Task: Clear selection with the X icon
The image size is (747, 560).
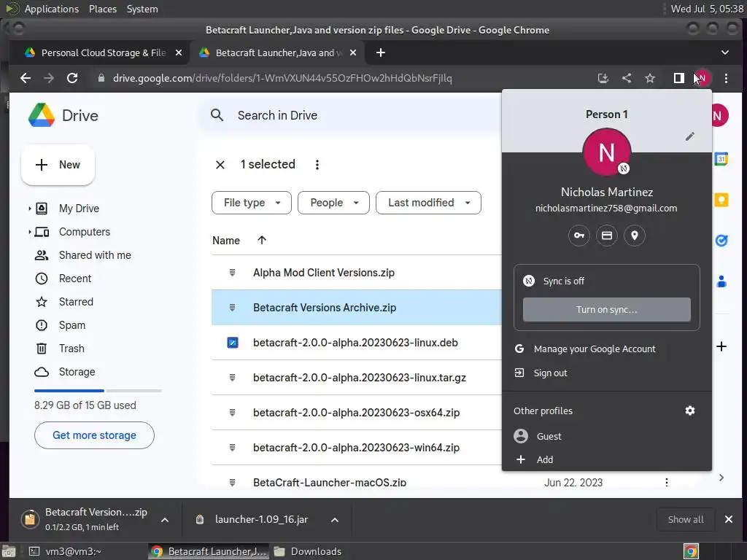Action: pos(220,165)
